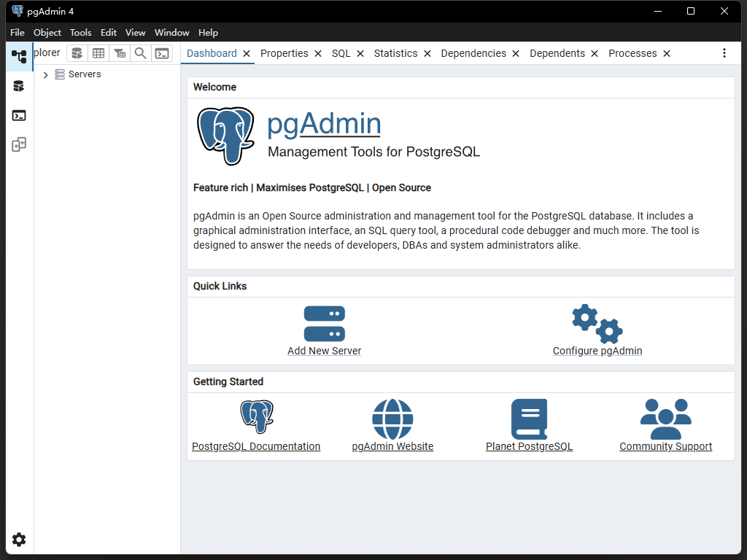
Task: Click the PSQL Tool toolbar icon
Action: click(x=162, y=53)
